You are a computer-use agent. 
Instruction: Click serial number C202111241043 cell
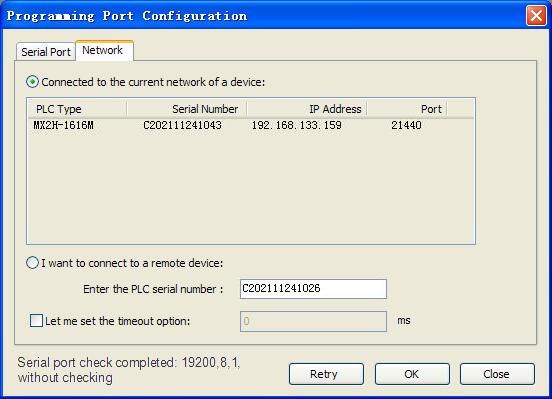point(182,125)
